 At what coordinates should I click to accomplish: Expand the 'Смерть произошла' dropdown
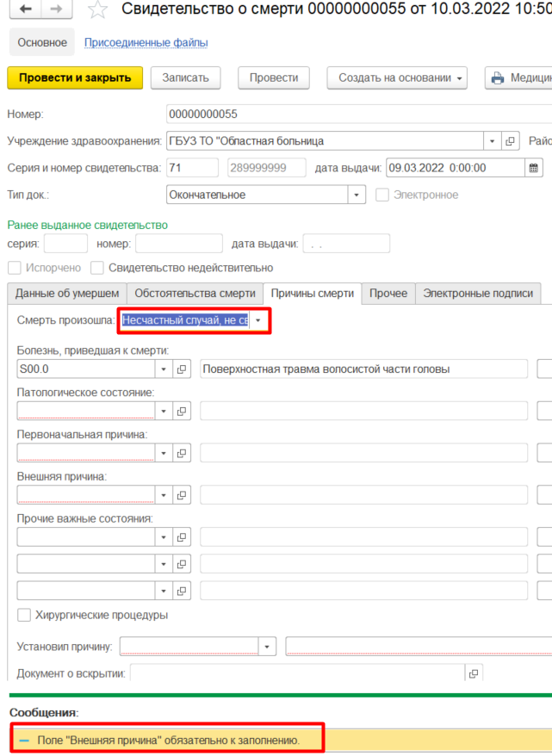click(257, 320)
